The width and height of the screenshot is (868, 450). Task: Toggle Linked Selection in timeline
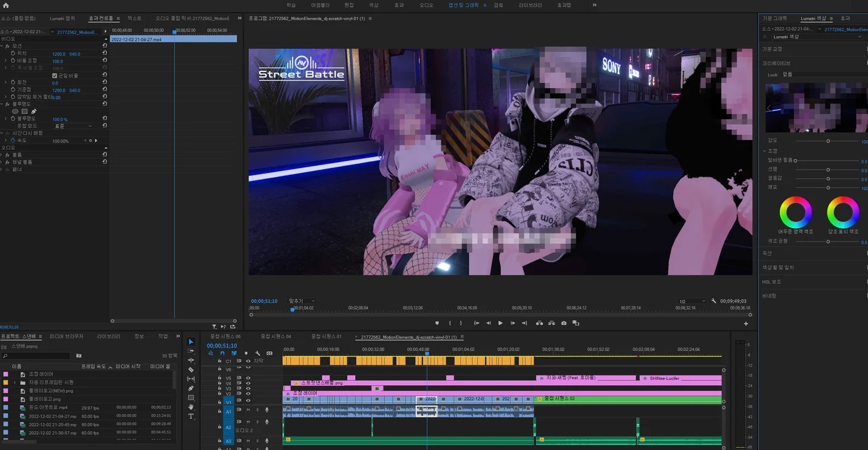point(234,353)
